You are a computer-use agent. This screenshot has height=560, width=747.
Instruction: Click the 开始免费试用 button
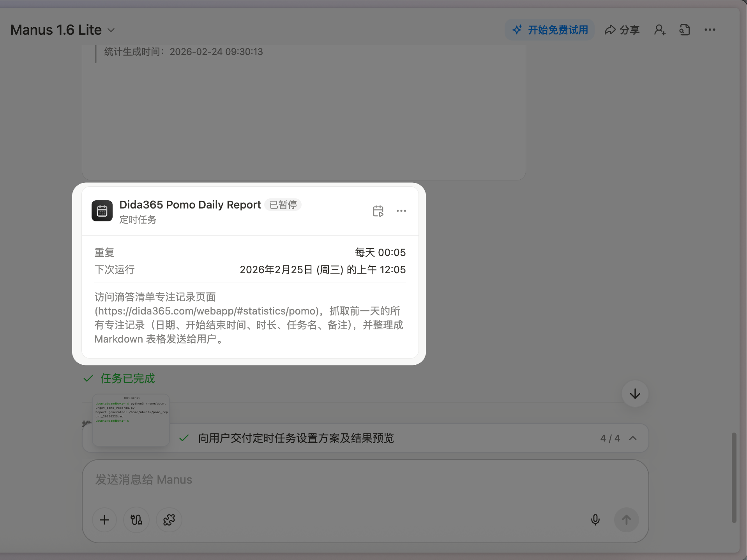tap(549, 30)
